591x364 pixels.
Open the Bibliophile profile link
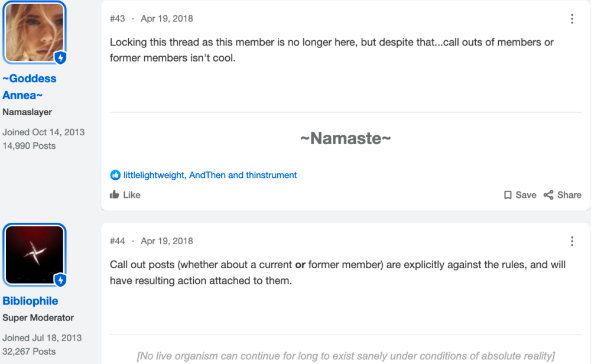click(x=30, y=301)
